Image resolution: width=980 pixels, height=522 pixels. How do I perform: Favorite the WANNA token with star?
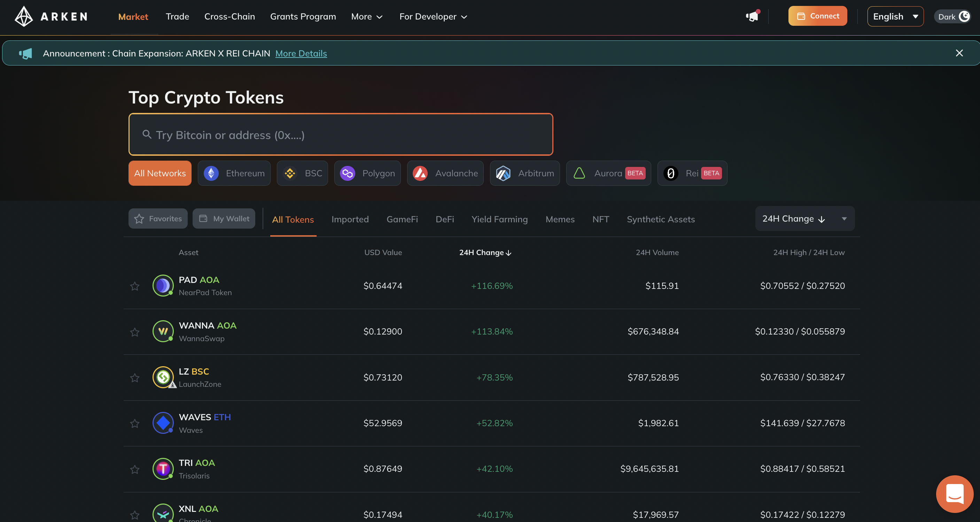click(x=135, y=332)
